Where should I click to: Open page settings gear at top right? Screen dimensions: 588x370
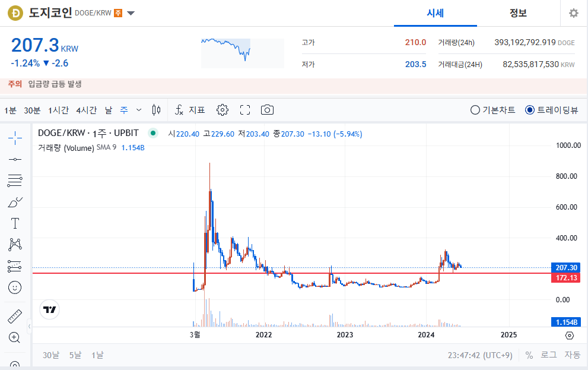click(x=574, y=13)
